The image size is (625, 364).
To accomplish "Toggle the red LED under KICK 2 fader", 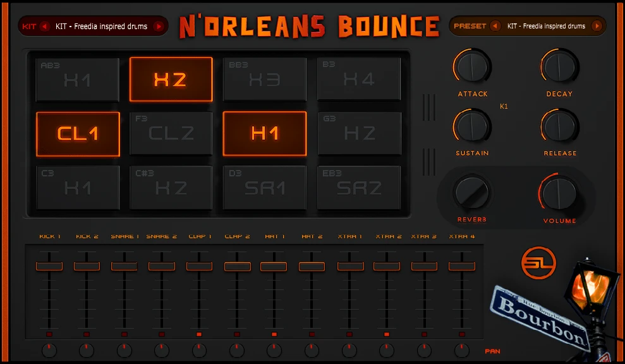I will point(87,334).
